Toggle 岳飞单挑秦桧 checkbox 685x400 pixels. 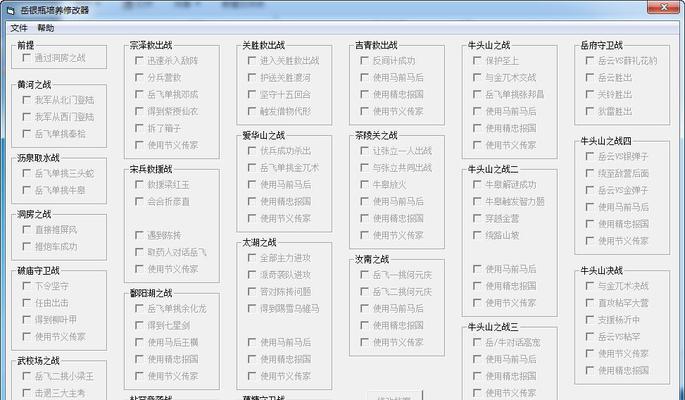pyautogui.click(x=26, y=134)
